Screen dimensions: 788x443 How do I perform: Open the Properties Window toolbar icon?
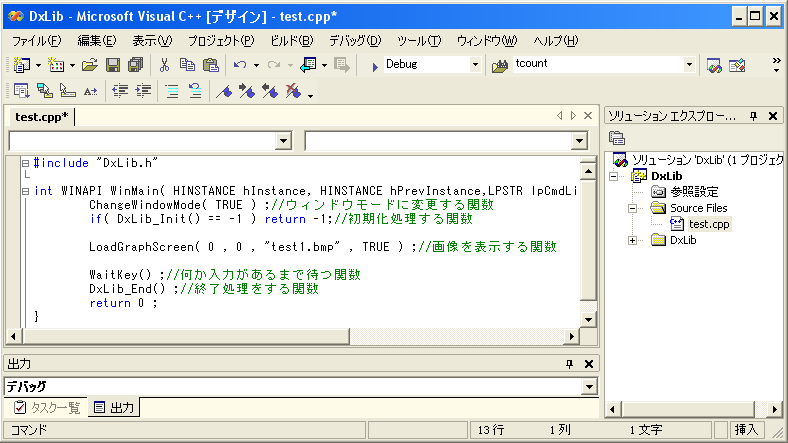737,65
